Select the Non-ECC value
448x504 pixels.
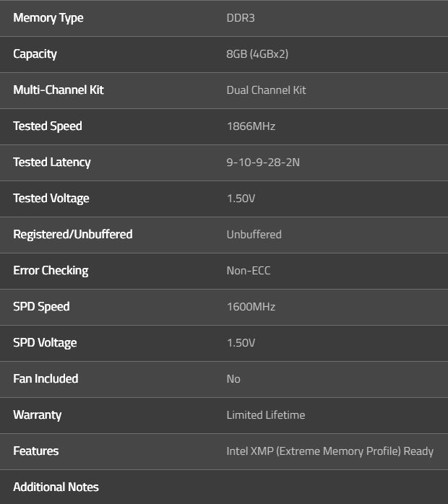coord(249,271)
